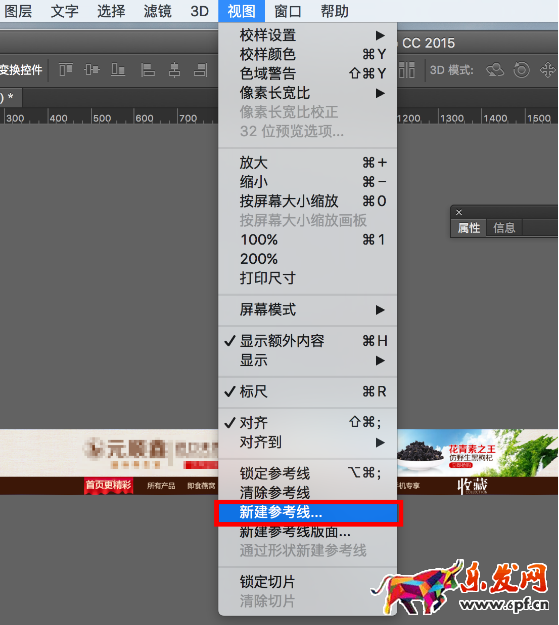Click 所有产品 in the banner nav
The height and width of the screenshot is (625, 559).
point(161,486)
